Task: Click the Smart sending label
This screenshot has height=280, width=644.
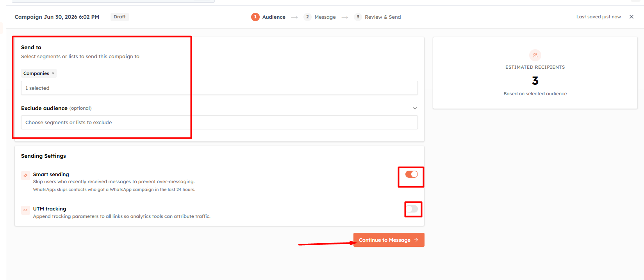Action: coord(51,174)
